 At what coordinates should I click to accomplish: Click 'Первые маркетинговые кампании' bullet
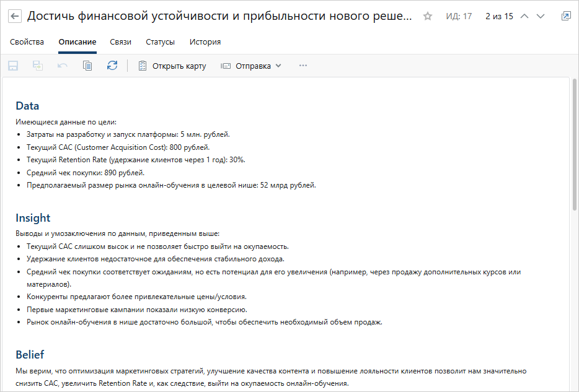pos(137,310)
